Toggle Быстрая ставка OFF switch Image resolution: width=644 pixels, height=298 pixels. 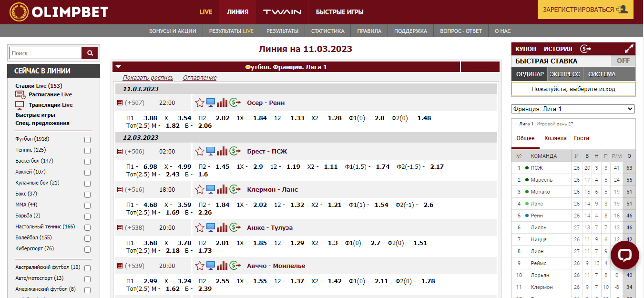[623, 61]
